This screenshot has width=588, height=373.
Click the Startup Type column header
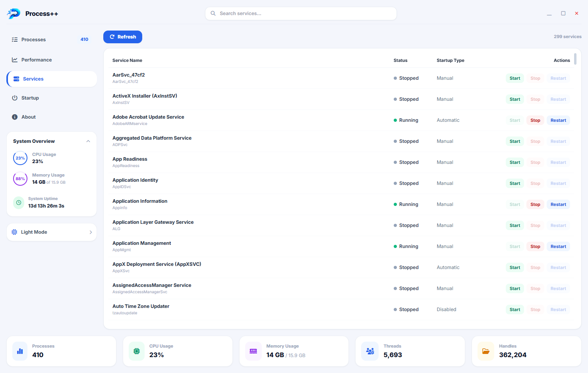click(x=451, y=60)
